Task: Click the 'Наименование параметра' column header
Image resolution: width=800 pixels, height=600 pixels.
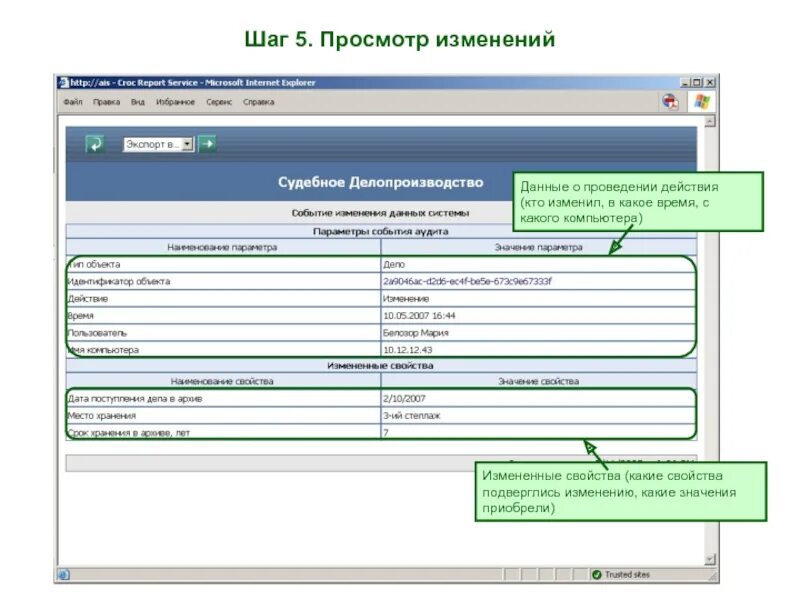Action: pos(223,247)
